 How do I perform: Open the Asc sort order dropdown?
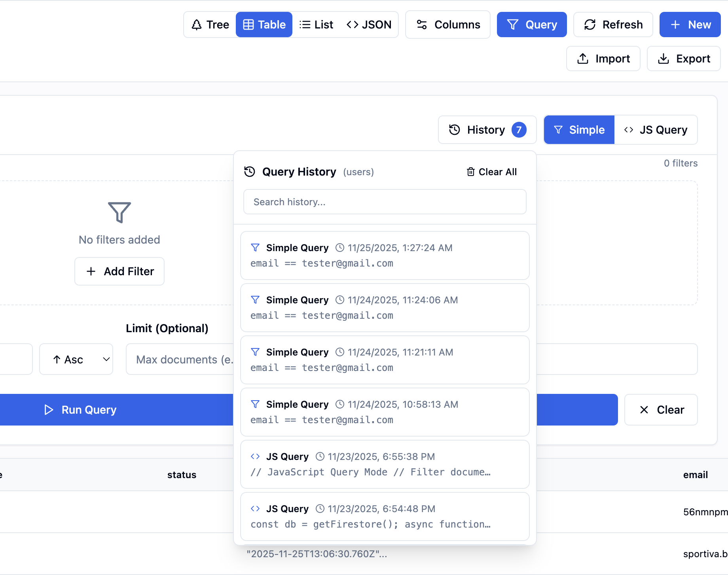[76, 359]
